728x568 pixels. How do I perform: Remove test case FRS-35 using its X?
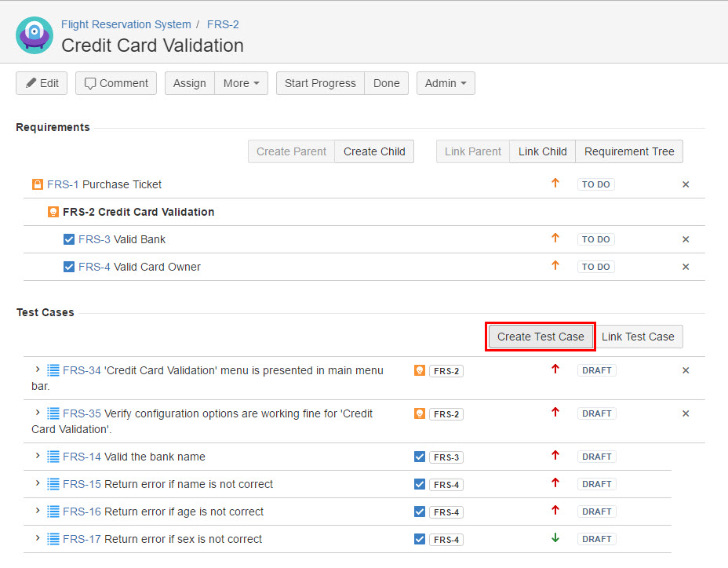pyautogui.click(x=686, y=413)
